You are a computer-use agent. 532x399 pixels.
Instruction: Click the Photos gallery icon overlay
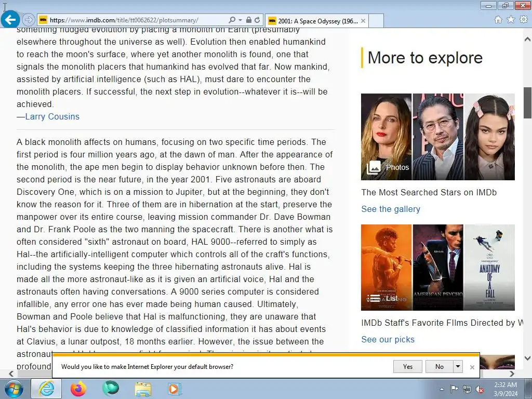(x=373, y=167)
